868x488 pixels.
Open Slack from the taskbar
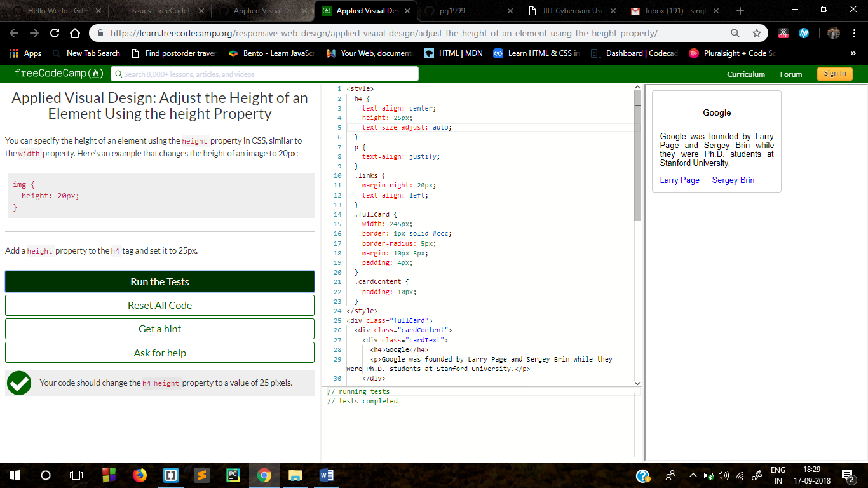(x=202, y=475)
